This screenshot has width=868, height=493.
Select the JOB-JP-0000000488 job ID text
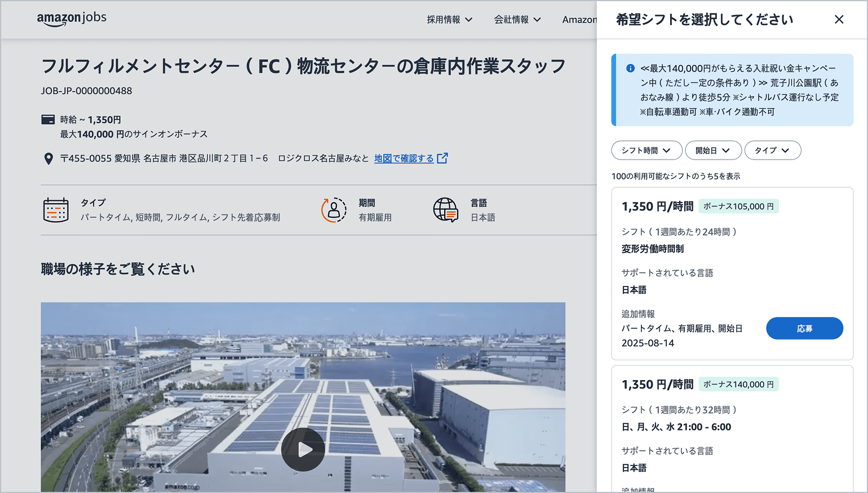[x=86, y=91]
